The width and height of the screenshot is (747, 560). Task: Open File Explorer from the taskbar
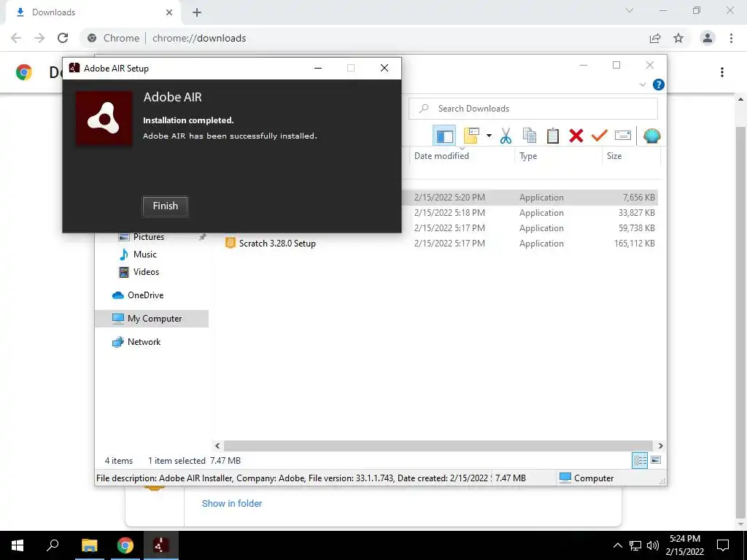click(x=89, y=545)
